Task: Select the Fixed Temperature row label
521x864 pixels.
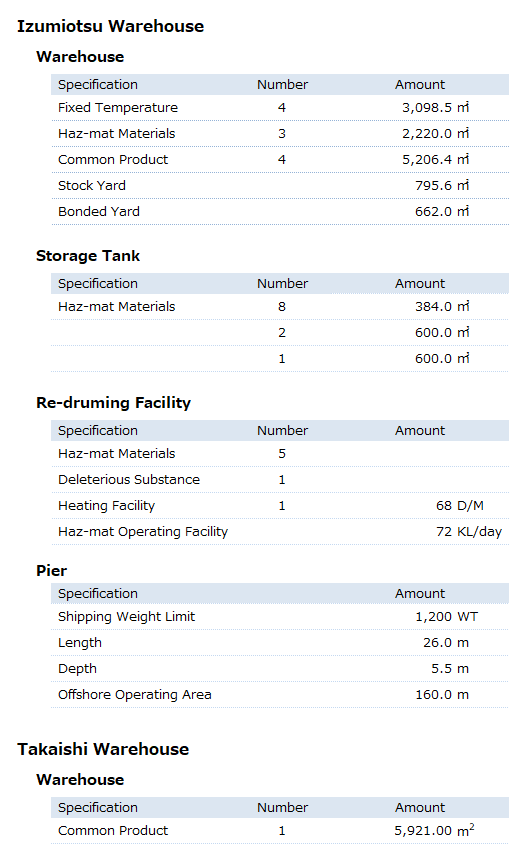Action: (118, 107)
